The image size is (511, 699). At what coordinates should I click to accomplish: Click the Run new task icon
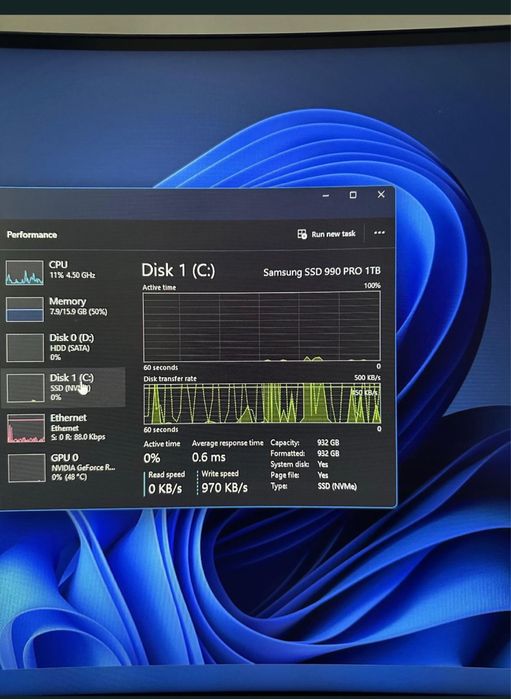302,234
